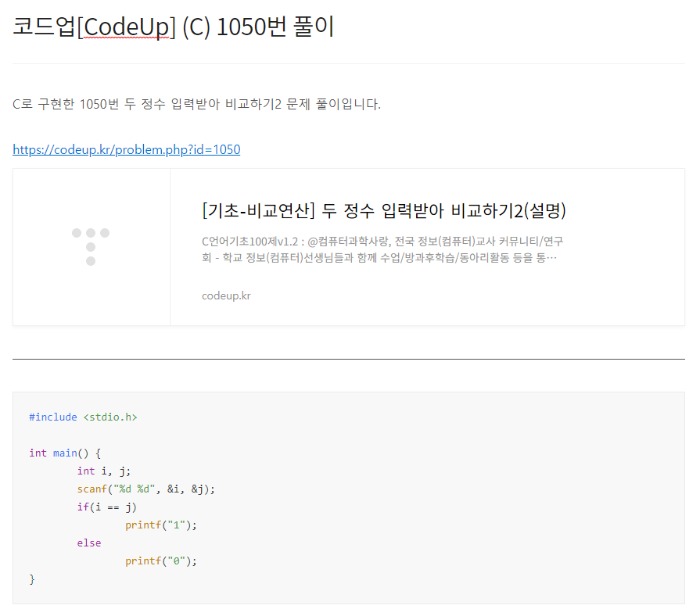The image size is (700, 616).
Task: Click the page title '코드업[CodeUp] (C) 1050번 풀이'
Action: 173,27
